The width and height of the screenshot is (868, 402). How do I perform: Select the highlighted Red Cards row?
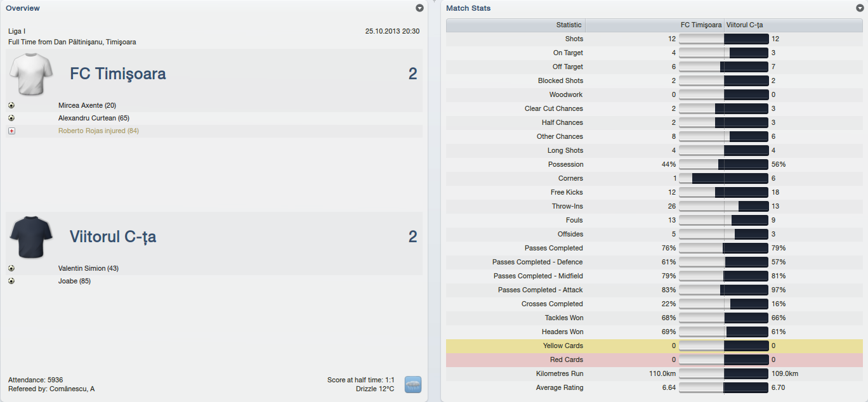coord(654,360)
